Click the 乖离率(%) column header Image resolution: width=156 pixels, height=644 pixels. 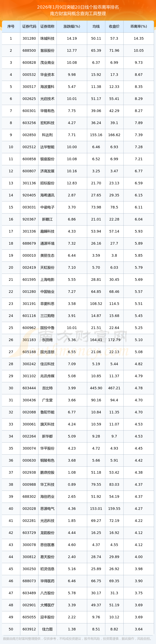139,26
